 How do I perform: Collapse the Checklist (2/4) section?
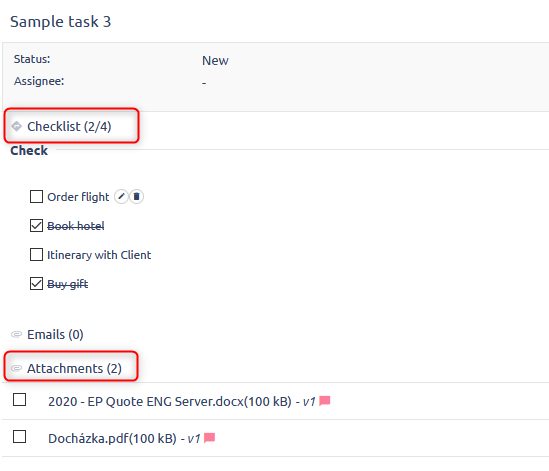point(69,126)
